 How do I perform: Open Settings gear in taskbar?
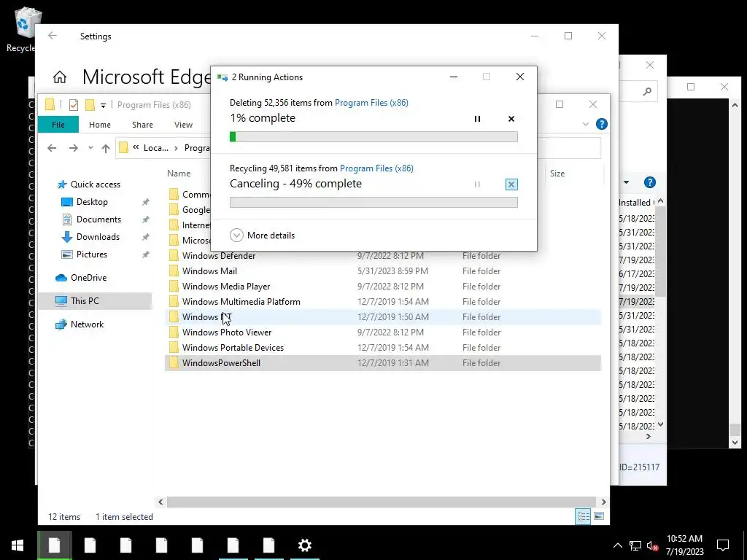(x=304, y=545)
